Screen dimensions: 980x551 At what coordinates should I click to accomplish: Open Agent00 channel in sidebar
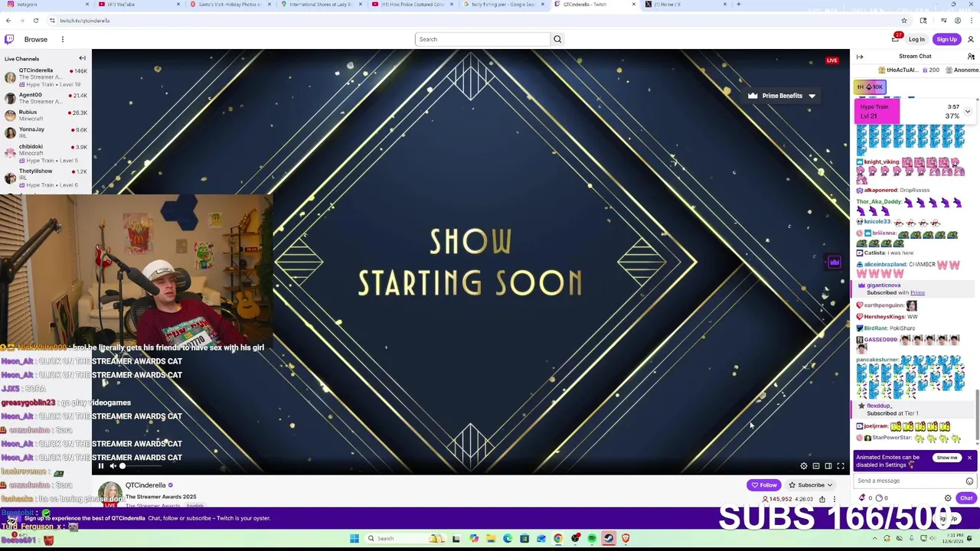[45, 98]
